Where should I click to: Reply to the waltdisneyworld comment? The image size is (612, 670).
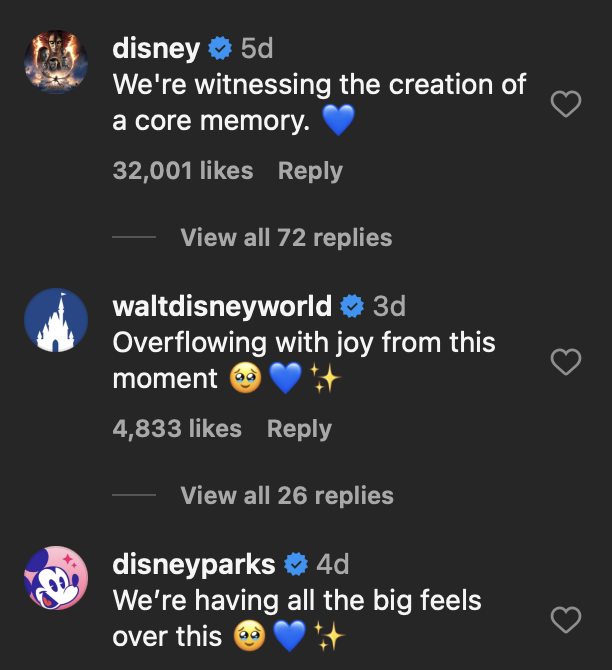299,429
